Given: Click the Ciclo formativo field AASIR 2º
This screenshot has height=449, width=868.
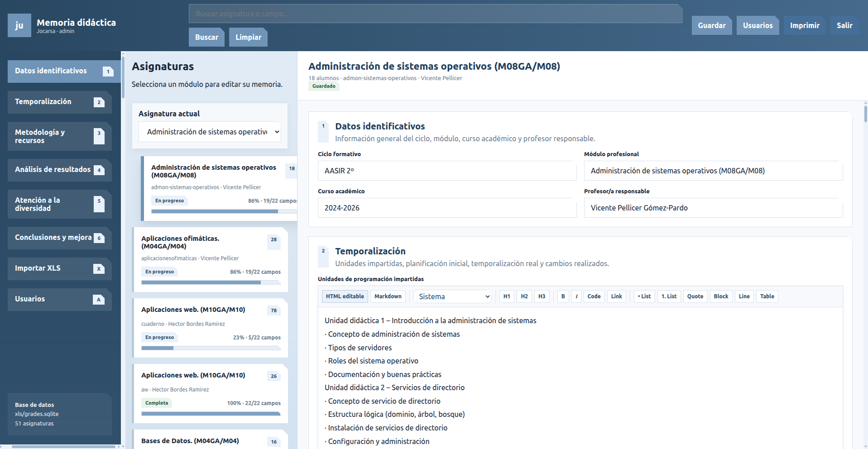Looking at the screenshot, I should 447,171.
